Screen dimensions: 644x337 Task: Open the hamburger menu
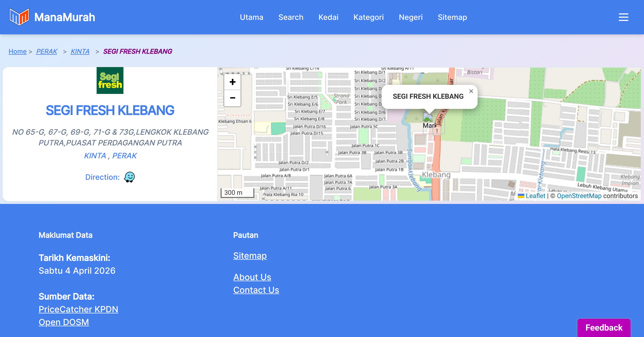623,17
